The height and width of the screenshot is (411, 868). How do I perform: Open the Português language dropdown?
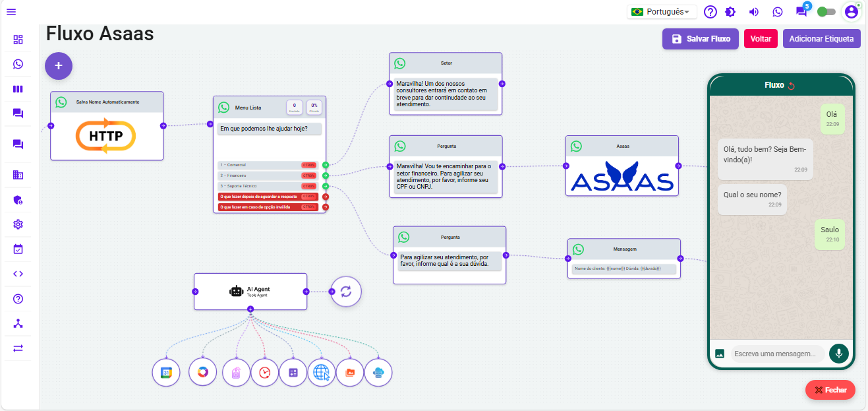(x=662, y=12)
